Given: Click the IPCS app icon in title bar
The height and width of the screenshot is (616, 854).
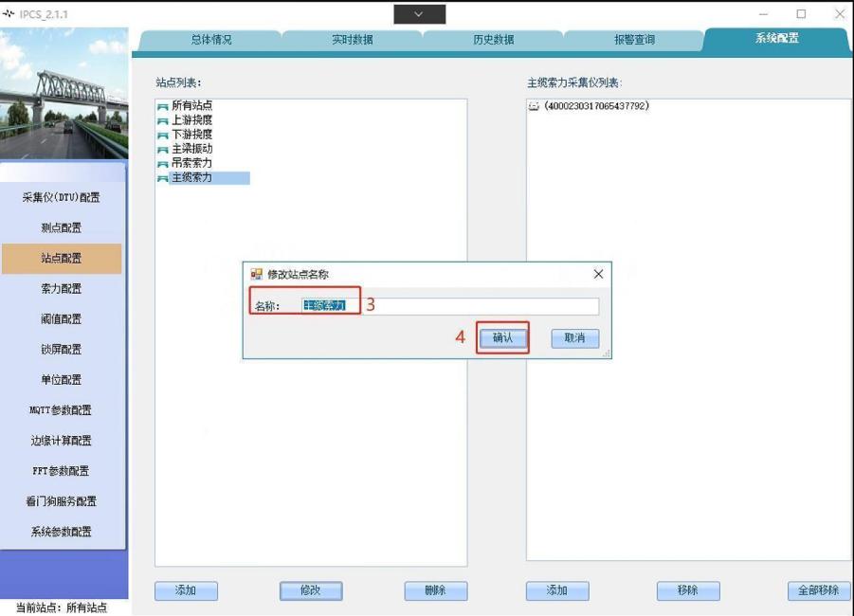Looking at the screenshot, I should pos(10,14).
